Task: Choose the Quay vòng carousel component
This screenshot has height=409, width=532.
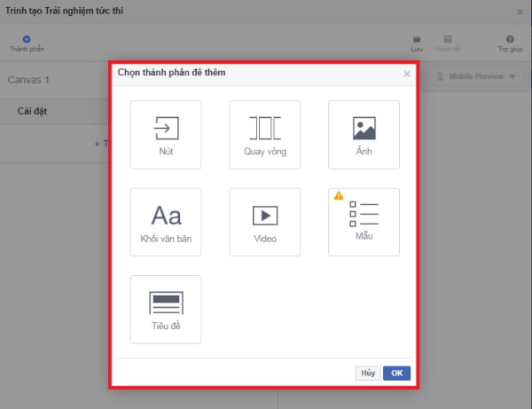Action: [x=264, y=134]
